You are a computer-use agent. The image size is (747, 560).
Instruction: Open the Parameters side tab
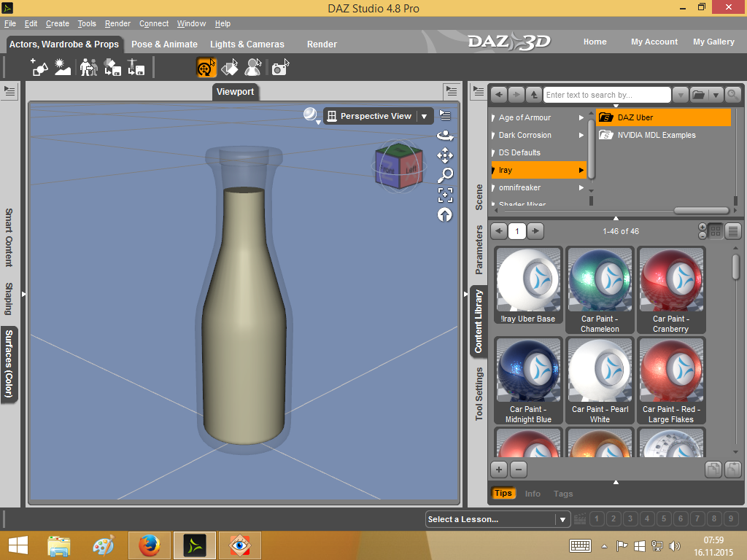point(479,249)
